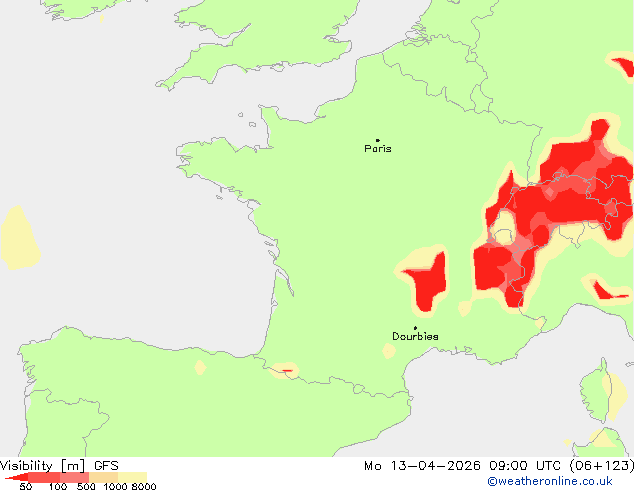Click the legend value 500

pyautogui.click(x=86, y=486)
